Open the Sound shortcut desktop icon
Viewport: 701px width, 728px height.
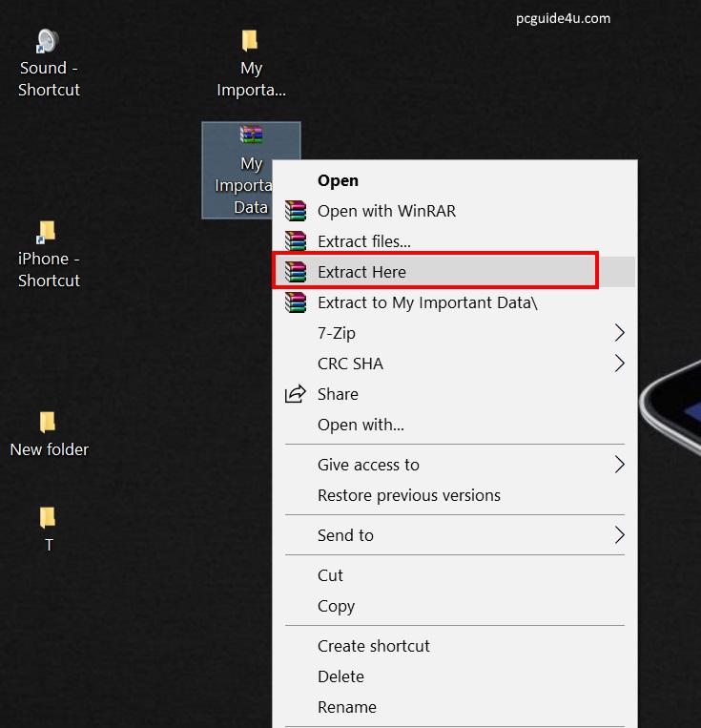point(48,43)
